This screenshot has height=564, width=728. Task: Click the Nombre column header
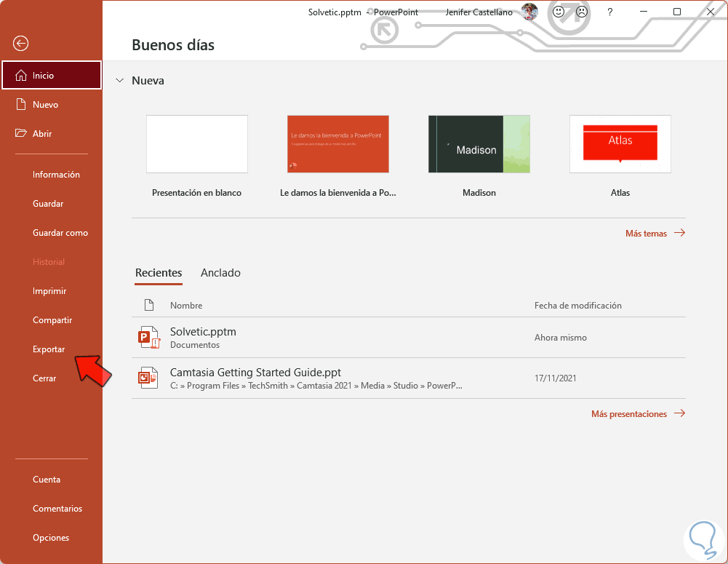(186, 305)
